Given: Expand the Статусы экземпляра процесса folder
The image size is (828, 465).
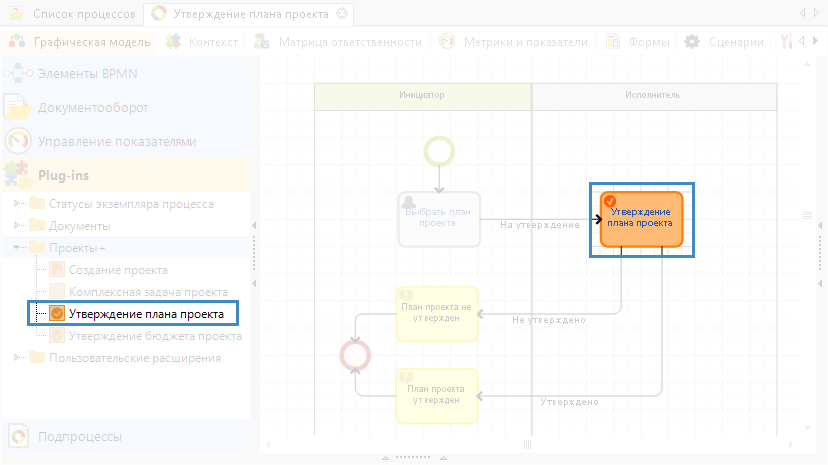Looking at the screenshot, I should point(18,204).
